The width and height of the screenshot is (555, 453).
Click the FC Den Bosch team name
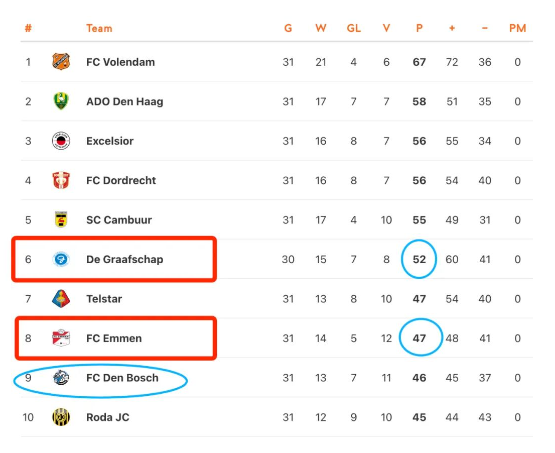pyautogui.click(x=122, y=378)
